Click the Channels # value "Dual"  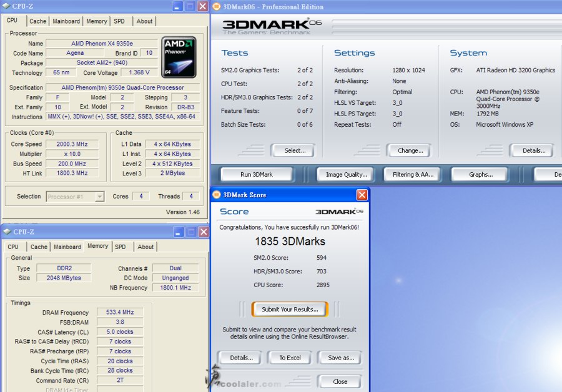click(x=175, y=268)
